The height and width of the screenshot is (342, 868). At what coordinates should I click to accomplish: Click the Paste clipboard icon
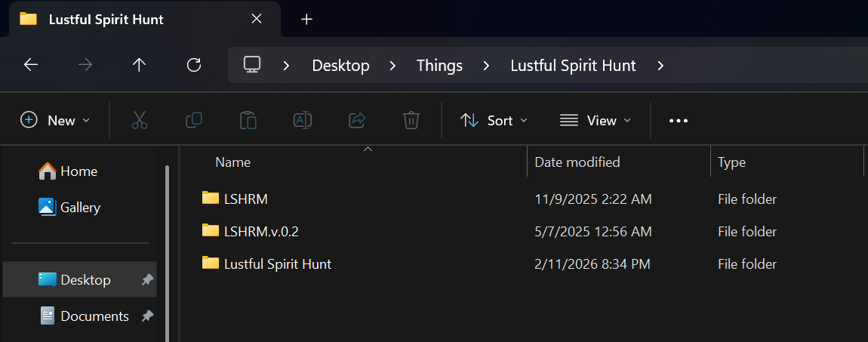248,120
